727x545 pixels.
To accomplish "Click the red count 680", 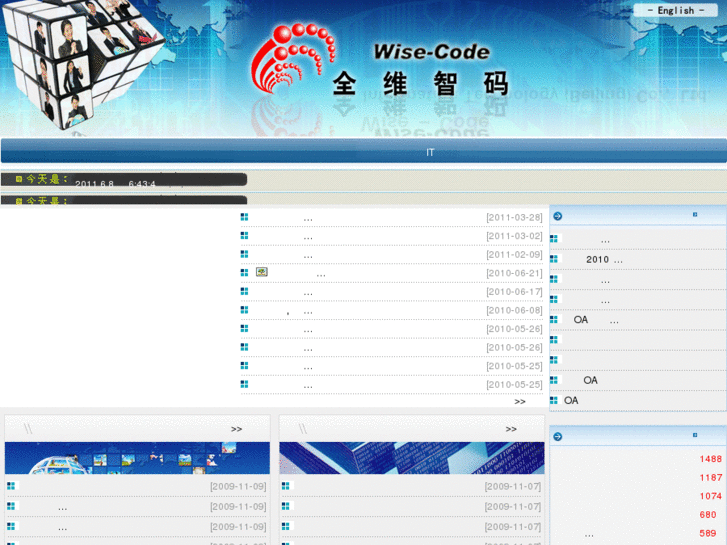I will coord(708,514).
